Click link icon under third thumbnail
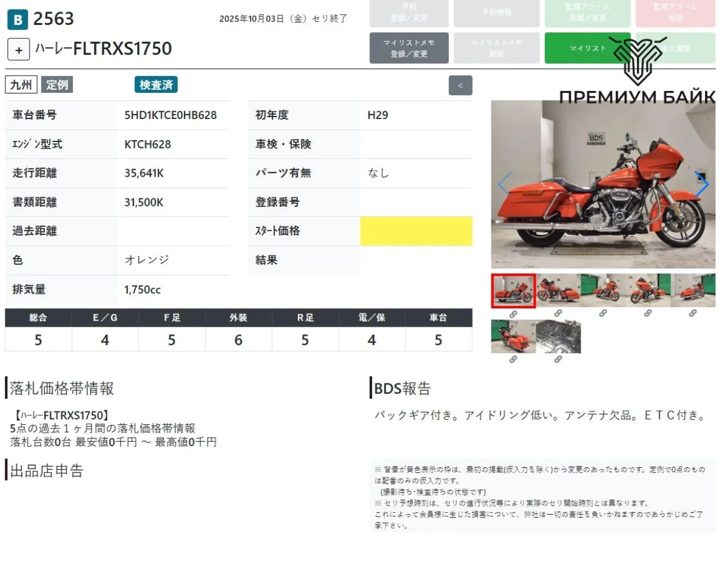Viewport: 728px width, 562px height. click(x=603, y=314)
